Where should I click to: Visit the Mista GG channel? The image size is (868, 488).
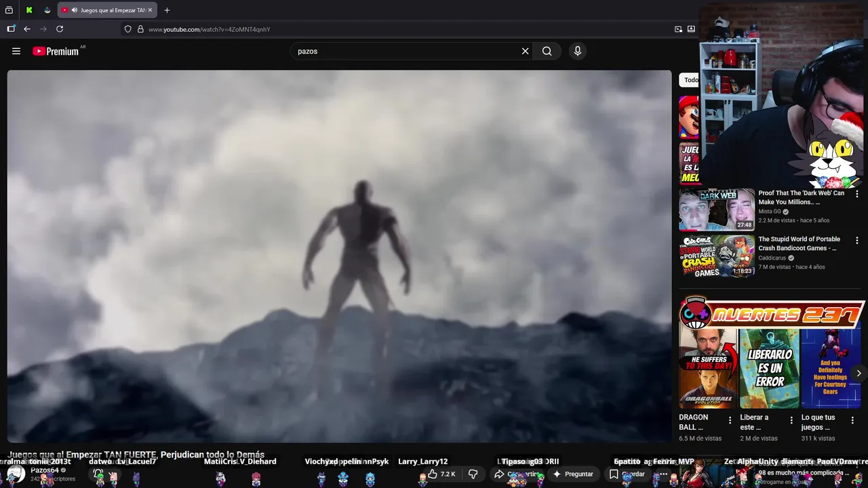pos(769,211)
